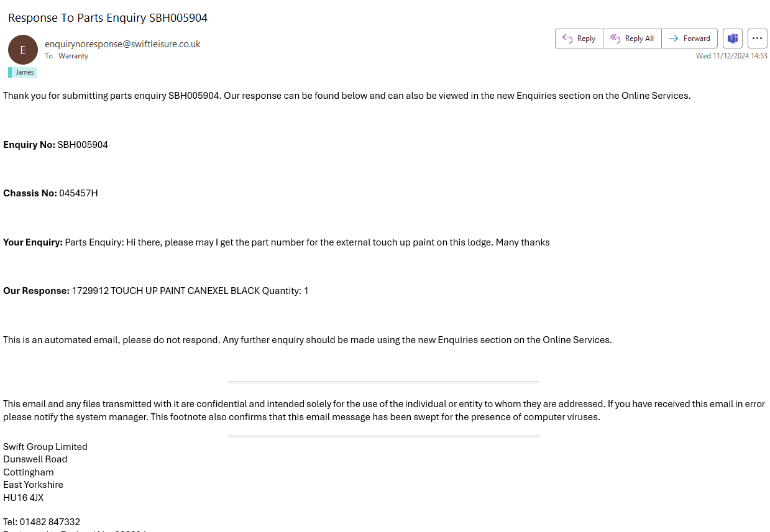
Task: Click the sender's brown avatar circle
Action: pyautogui.click(x=23, y=50)
